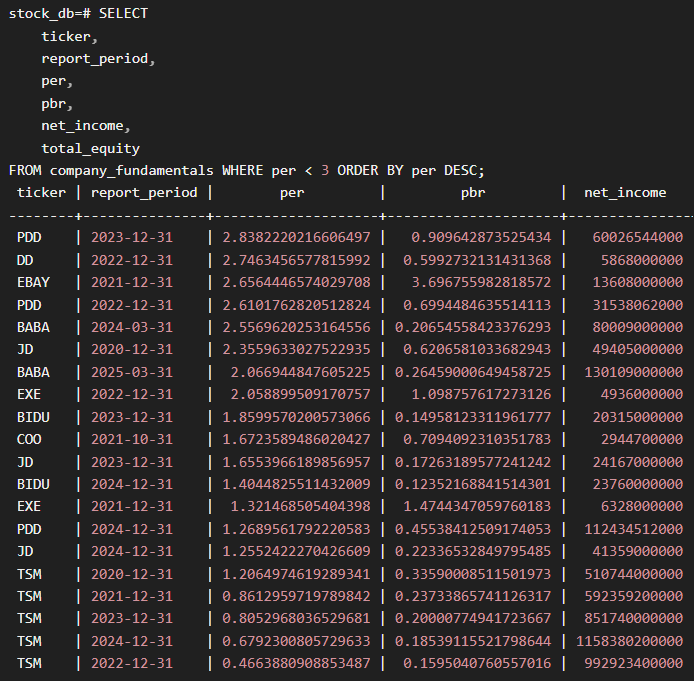Select per value 0.4663880908853487
Viewport: 694px width, 681px height.
[296, 663]
